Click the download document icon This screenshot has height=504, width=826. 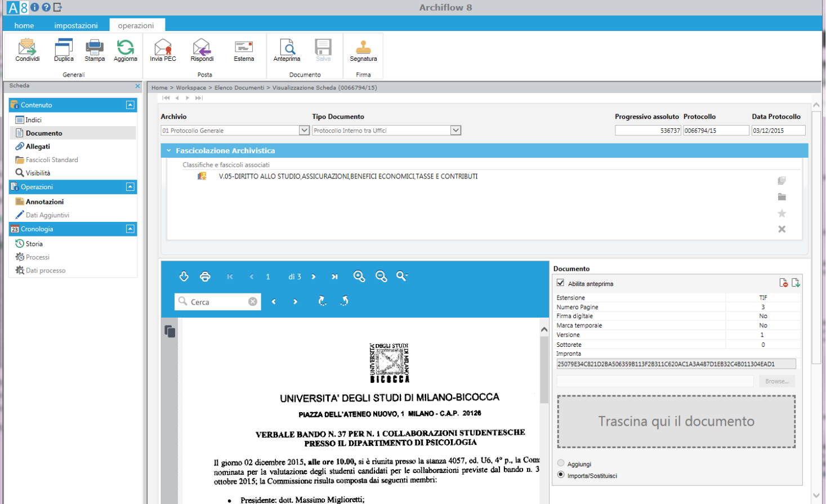tap(796, 283)
